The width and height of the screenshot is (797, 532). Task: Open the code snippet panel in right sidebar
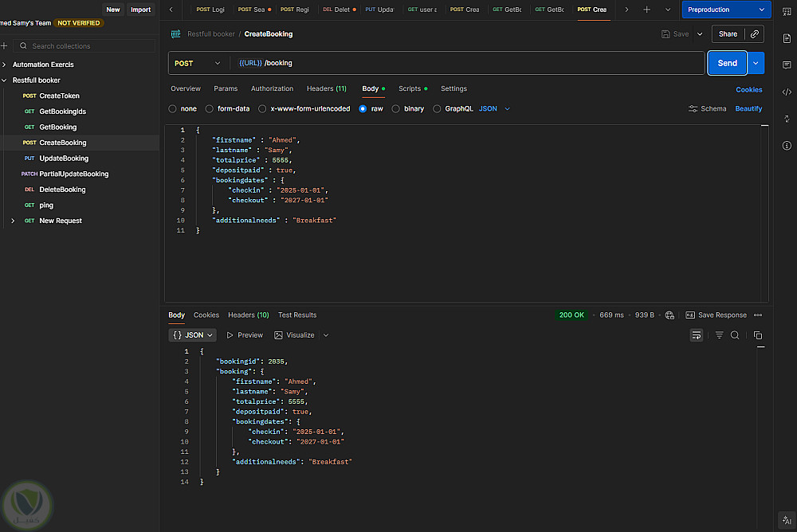787,92
